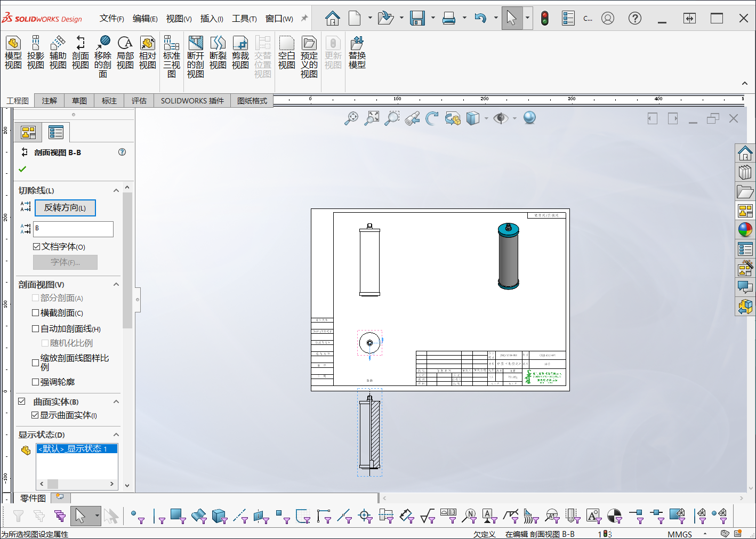Uncheck the 显示曲面实体 checkbox
Viewport: 756px width, 539px height.
pos(35,415)
